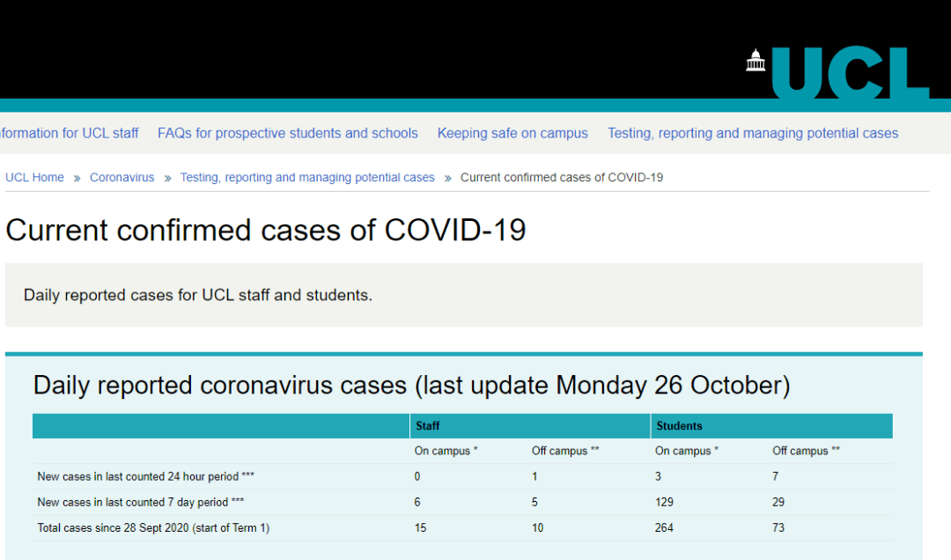Viewport: 951px width, 560px height.
Task: Go to Keeping safe on campus
Action: click(512, 134)
